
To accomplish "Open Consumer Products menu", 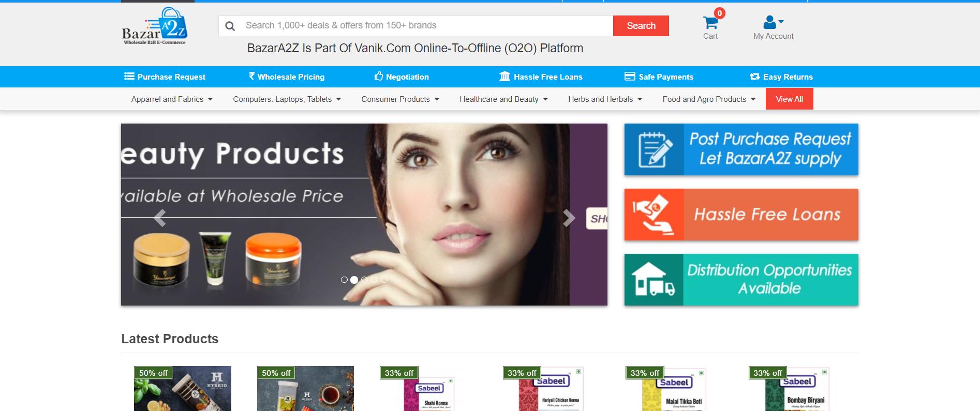I will coord(400,99).
